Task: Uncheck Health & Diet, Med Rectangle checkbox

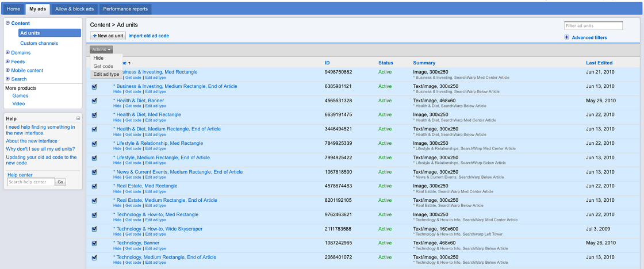Action: pos(94,116)
